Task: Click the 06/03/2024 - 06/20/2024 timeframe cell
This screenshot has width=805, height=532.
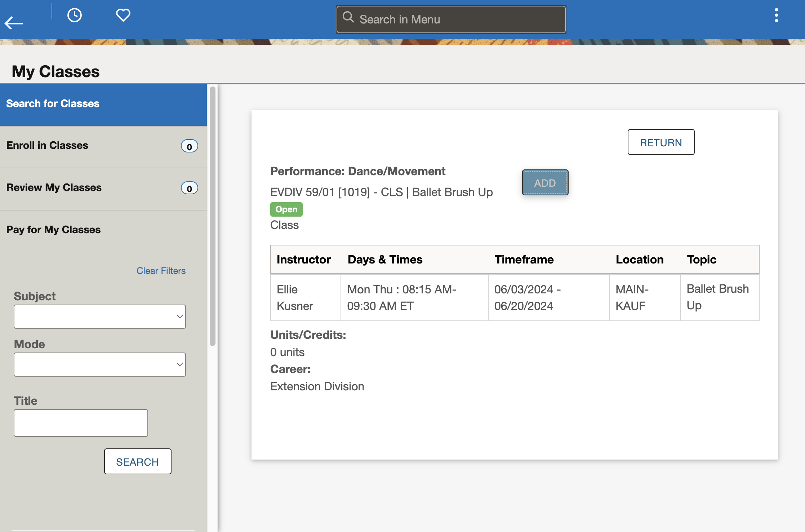Action: click(548, 298)
